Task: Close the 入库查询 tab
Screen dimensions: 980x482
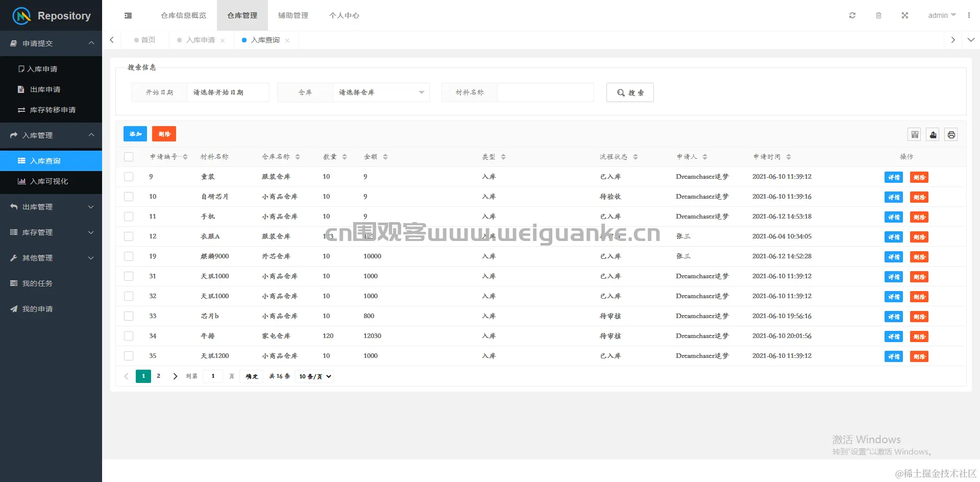Action: [x=287, y=40]
